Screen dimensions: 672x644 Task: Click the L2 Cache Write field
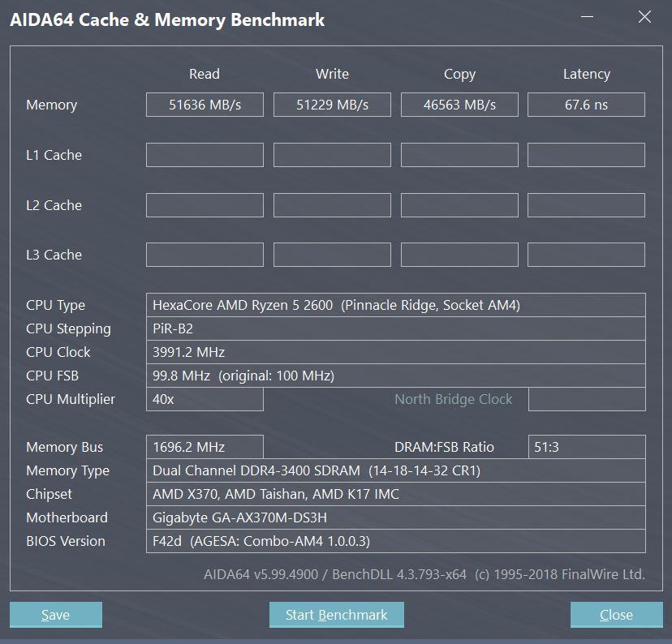coord(332,205)
